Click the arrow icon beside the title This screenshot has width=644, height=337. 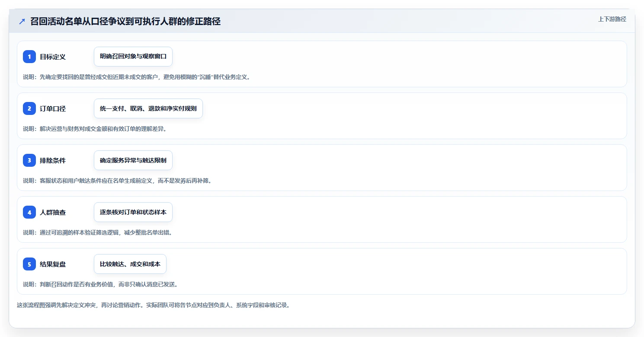pos(22,22)
